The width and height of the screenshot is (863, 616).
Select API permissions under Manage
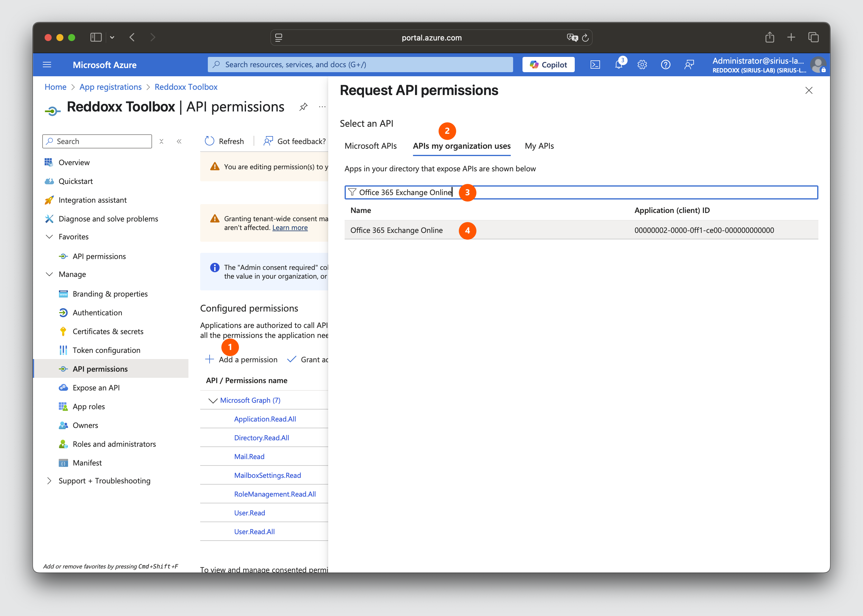(x=111, y=369)
